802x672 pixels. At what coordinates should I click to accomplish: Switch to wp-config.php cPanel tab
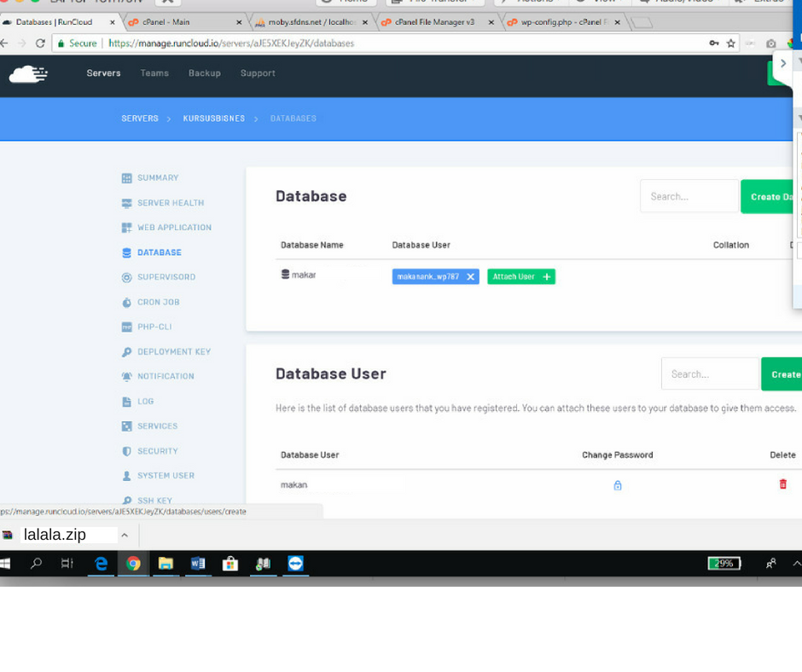(x=565, y=22)
